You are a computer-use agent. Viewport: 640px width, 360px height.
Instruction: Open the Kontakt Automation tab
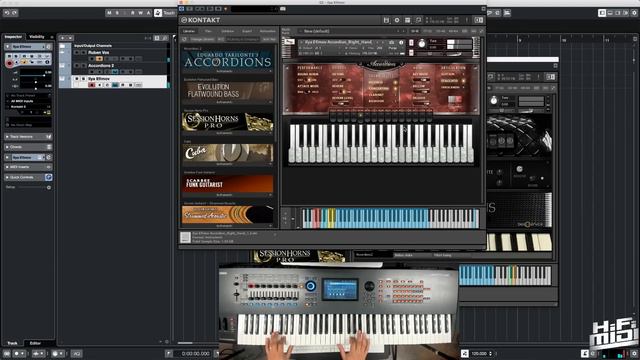[x=267, y=31]
